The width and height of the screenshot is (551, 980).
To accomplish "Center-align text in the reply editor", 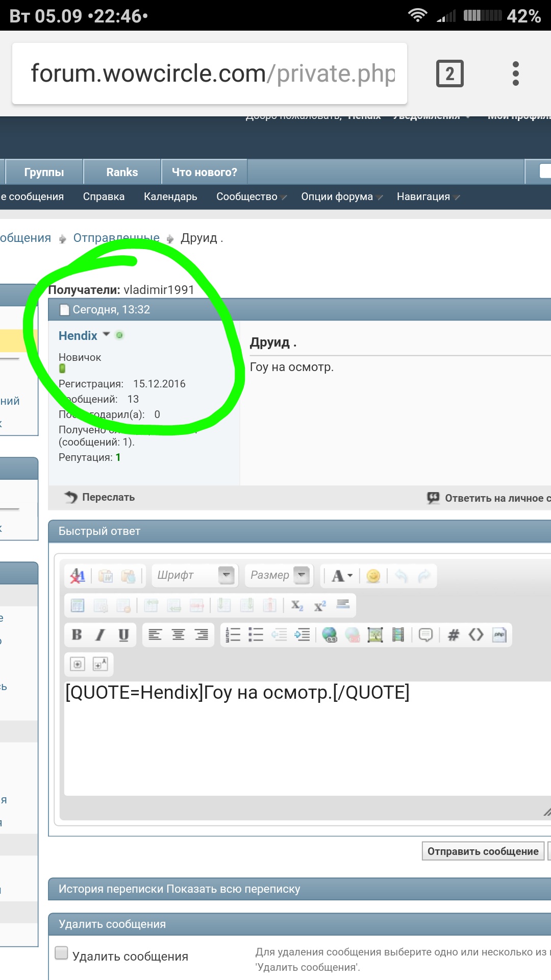I will pyautogui.click(x=178, y=634).
